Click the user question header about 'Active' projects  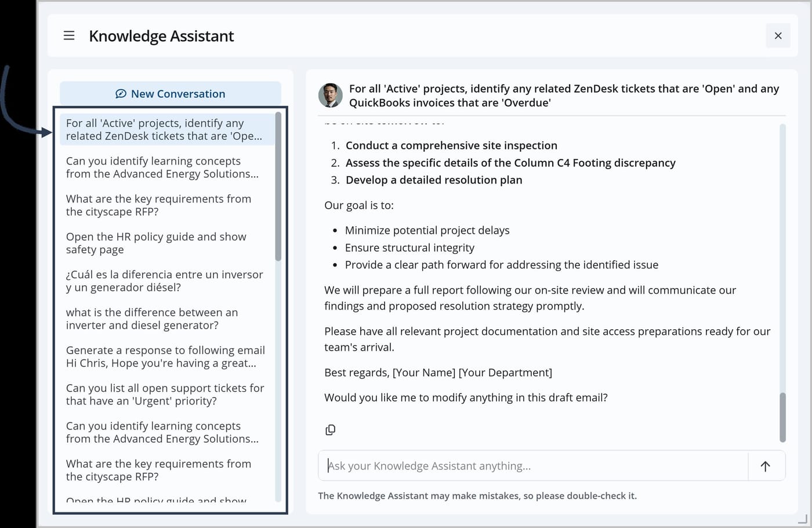point(564,96)
